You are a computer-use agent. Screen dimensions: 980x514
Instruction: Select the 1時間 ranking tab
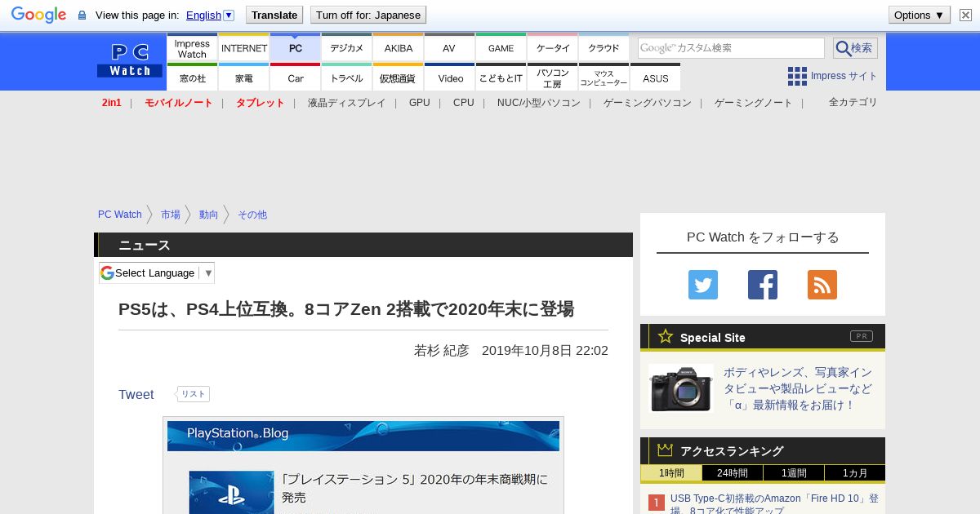point(670,473)
